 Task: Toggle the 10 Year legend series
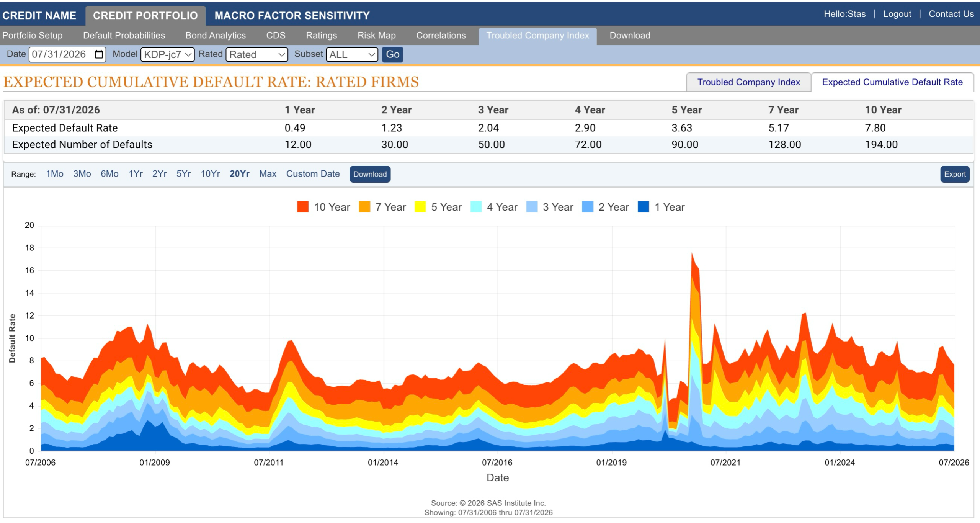[324, 207]
